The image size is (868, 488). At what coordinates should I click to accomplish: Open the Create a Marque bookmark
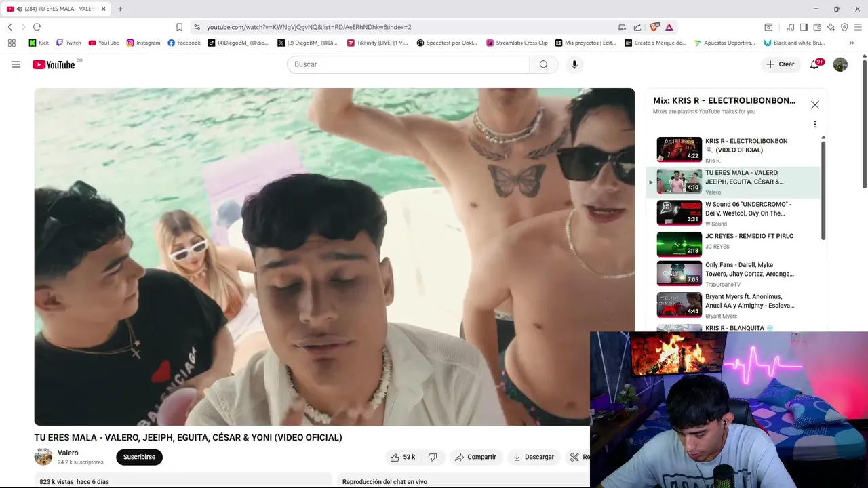(x=655, y=43)
